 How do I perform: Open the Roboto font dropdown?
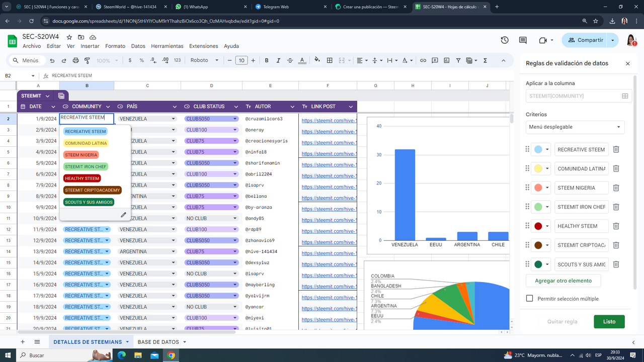point(204,60)
